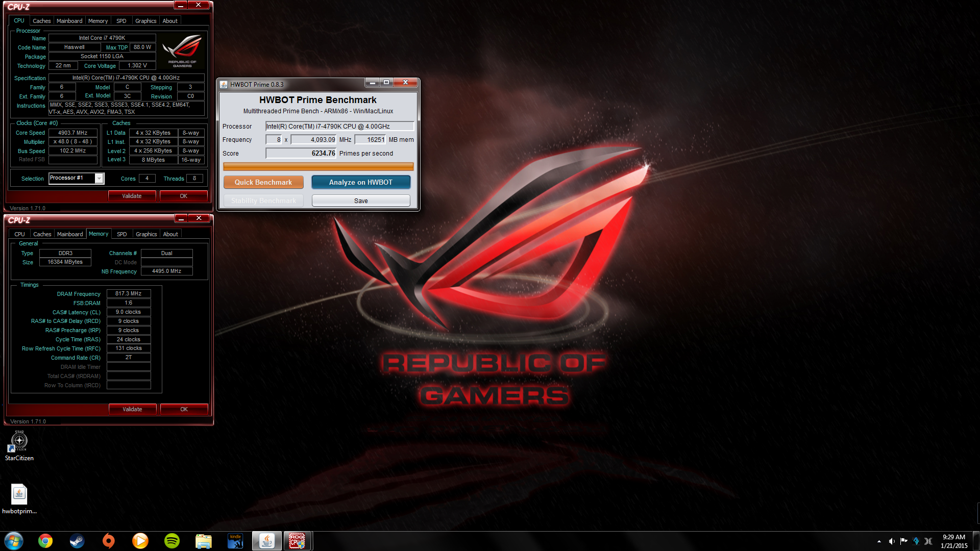
Task: Switch to the Java HWBOT Prime taskbar item
Action: [266, 541]
